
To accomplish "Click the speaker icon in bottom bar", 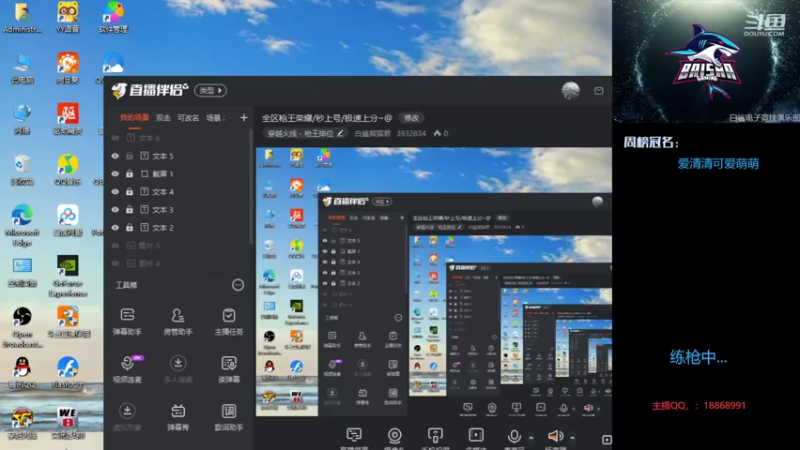I will [x=555, y=436].
